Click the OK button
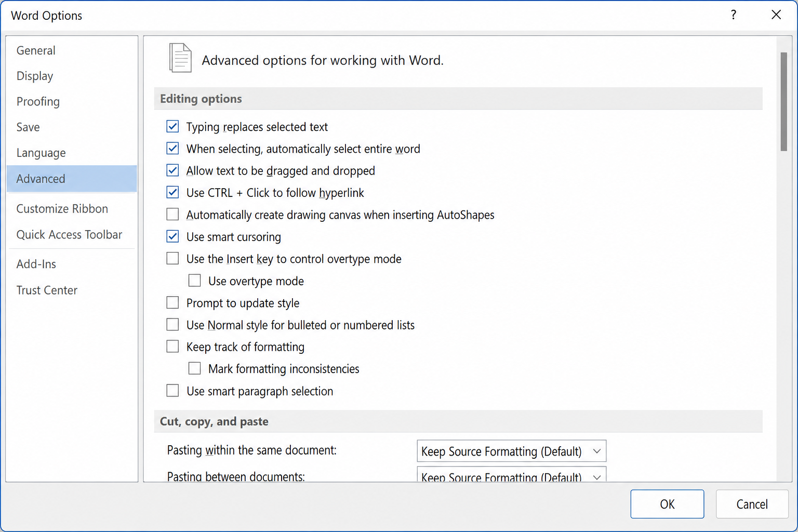This screenshot has height=532, width=798. tap(667, 504)
